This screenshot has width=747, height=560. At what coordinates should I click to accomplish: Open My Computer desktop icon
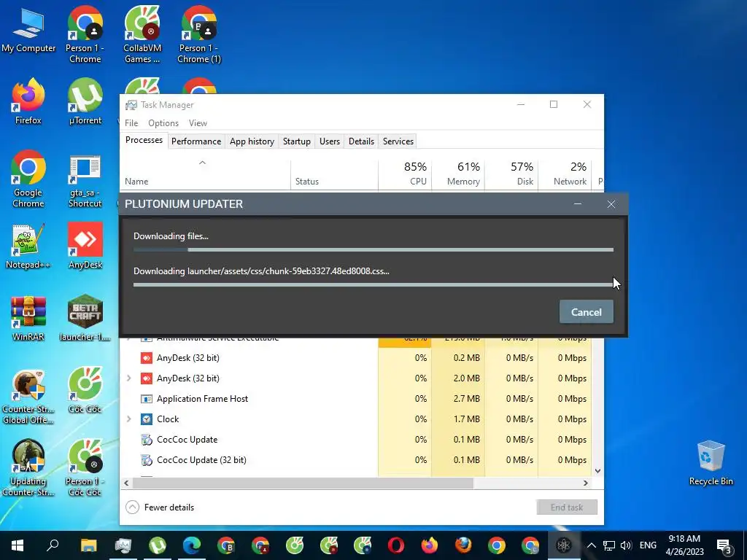28,29
